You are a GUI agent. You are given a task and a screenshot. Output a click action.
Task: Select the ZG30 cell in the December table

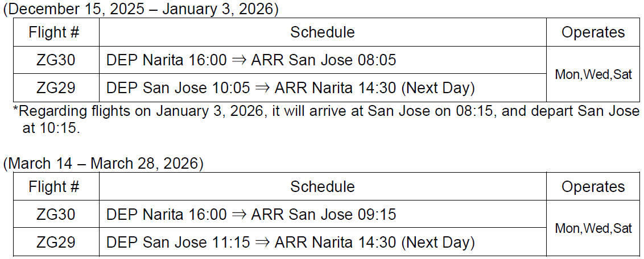pos(56,60)
